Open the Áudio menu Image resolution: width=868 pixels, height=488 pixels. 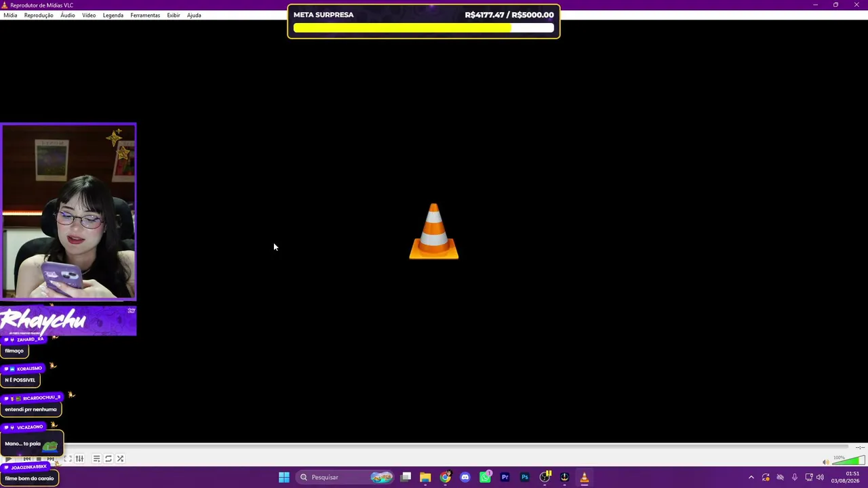coord(68,15)
